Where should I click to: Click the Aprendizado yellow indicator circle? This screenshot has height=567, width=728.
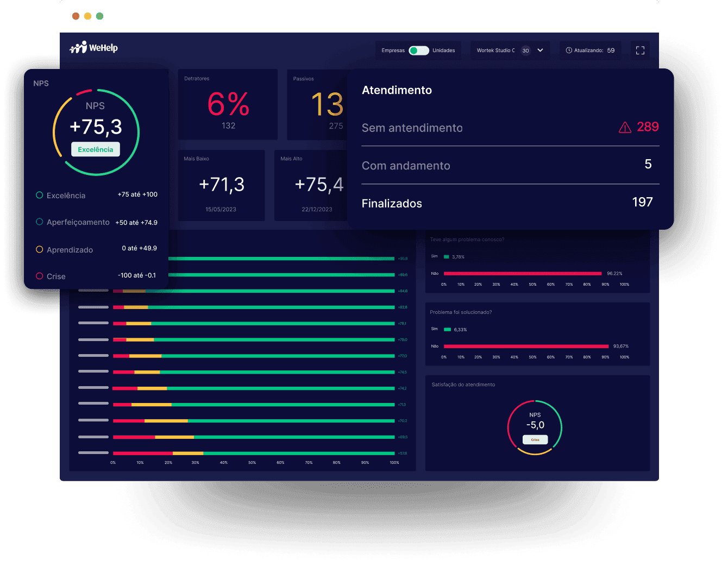click(39, 249)
